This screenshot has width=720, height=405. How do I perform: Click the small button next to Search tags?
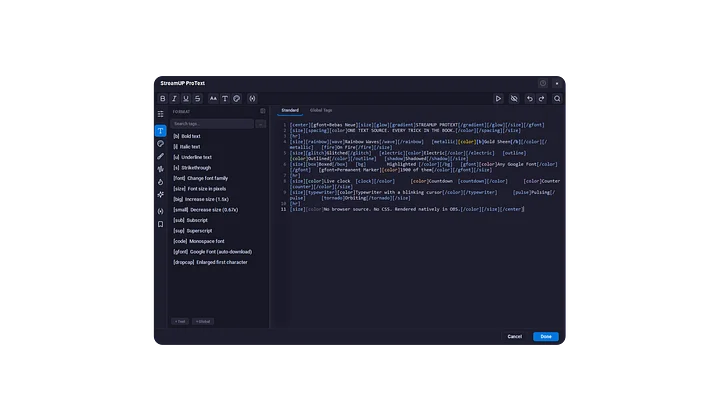[260, 124]
